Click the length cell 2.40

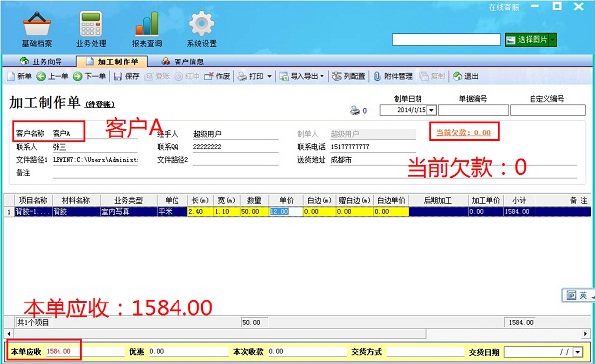(x=200, y=212)
